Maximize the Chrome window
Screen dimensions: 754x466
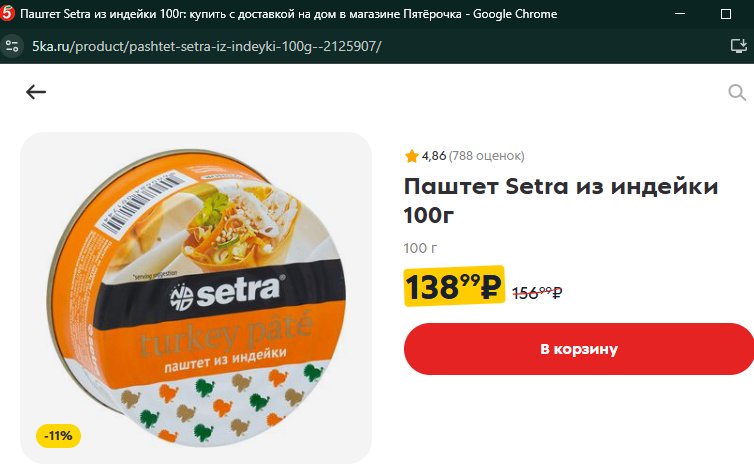726,14
